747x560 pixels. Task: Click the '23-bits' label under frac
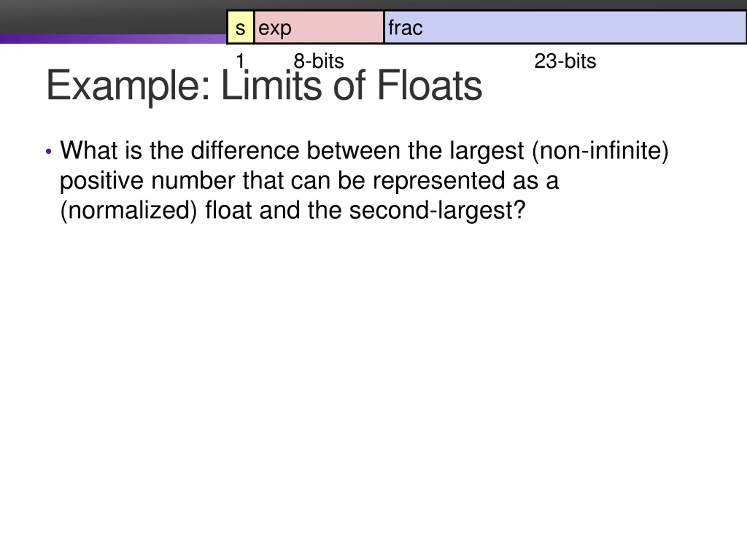coord(565,61)
